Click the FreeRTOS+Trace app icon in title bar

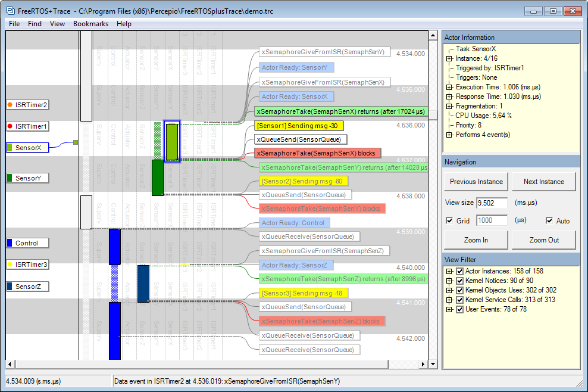(x=11, y=11)
